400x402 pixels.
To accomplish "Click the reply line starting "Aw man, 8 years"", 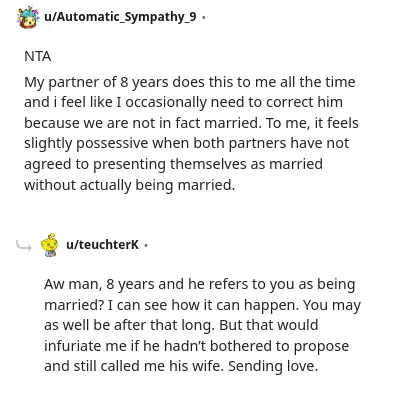I will click(200, 285).
